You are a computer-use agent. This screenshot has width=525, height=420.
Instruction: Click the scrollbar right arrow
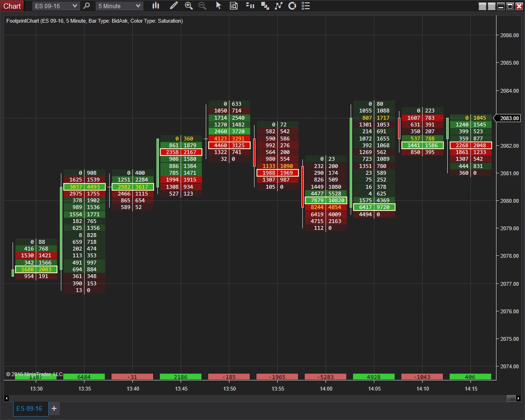(x=518, y=398)
